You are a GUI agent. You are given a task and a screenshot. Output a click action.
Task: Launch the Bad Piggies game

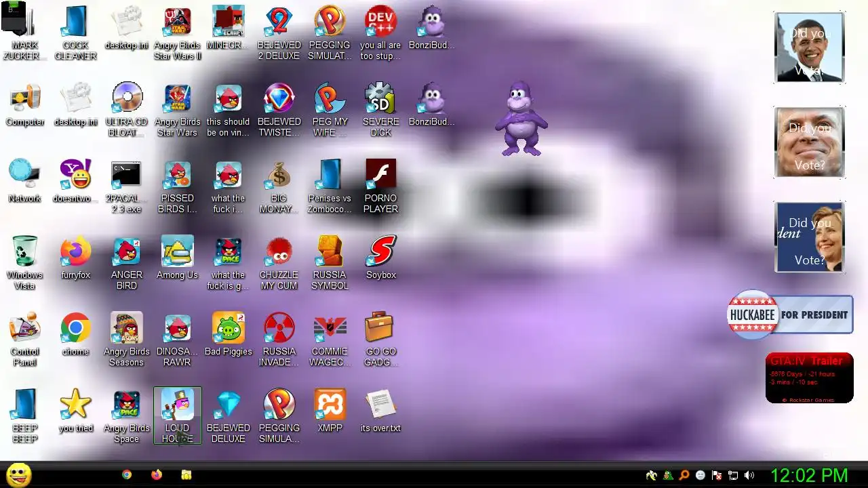tap(229, 335)
